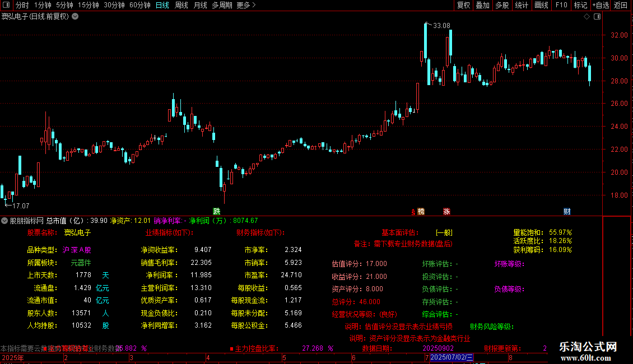Click the green 跌 marker icon
Screen dimensions: 633x364
(217, 212)
